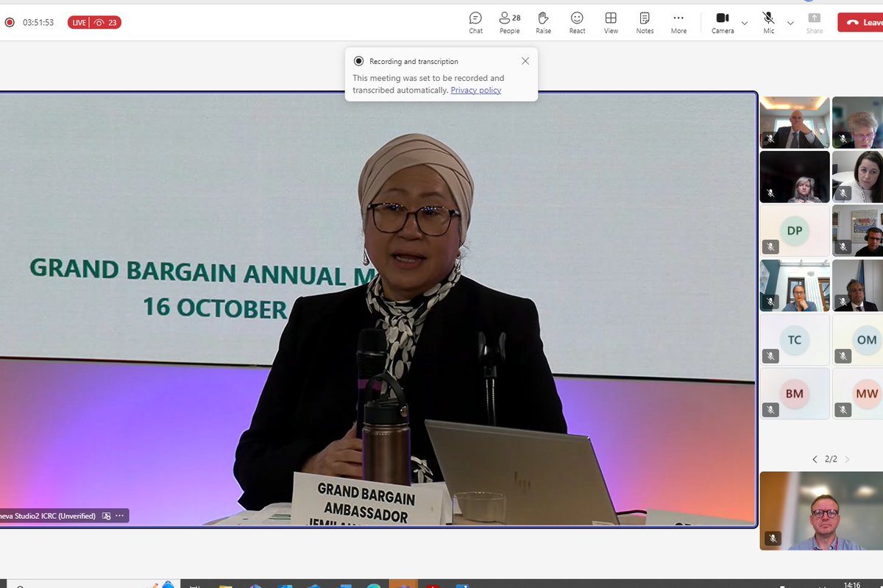This screenshot has width=883, height=588.
Task: Open the React emoji menu
Action: 577,22
